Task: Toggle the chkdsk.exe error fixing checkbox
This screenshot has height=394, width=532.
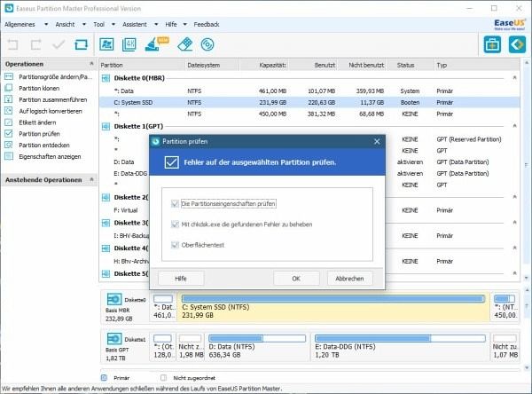Action: [175, 225]
